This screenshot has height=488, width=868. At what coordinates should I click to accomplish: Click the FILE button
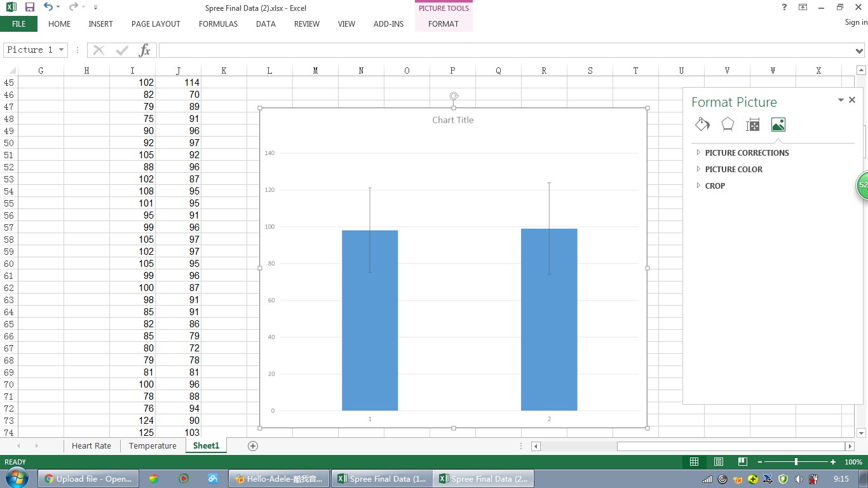[19, 24]
